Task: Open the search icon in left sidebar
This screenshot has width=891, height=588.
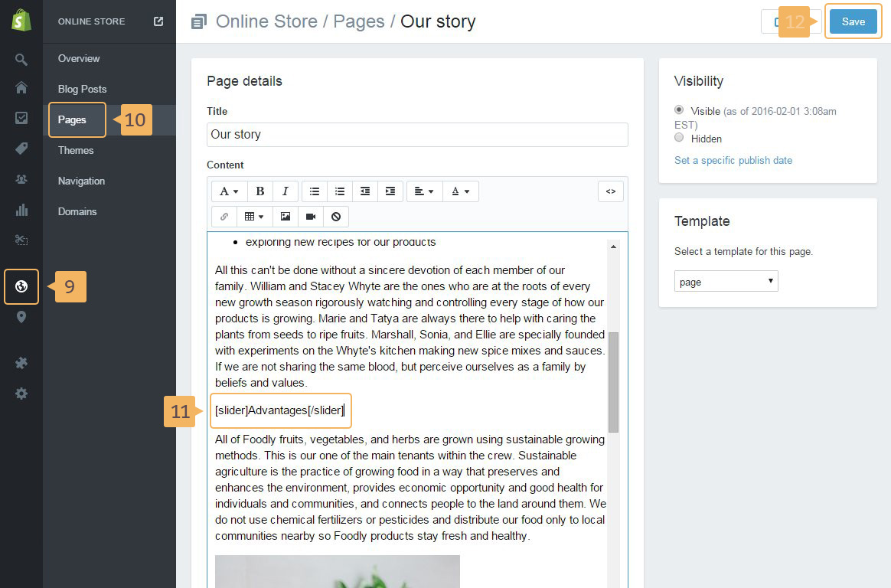Action: click(x=21, y=60)
